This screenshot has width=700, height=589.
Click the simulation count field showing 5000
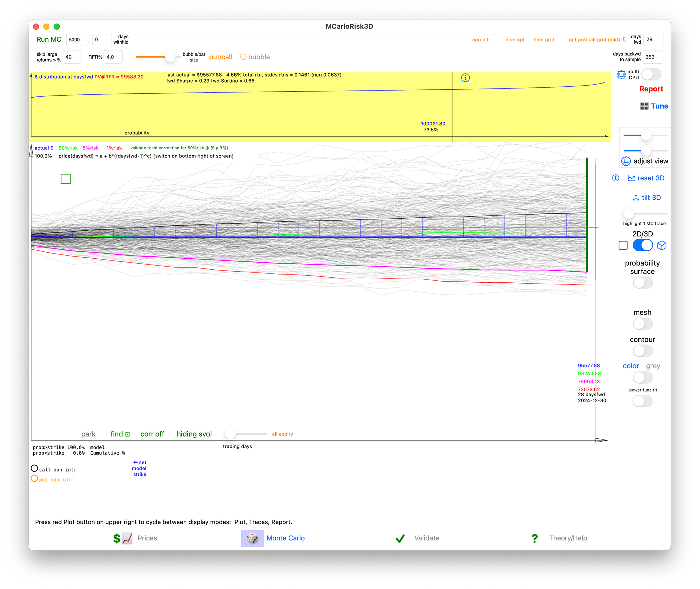click(x=77, y=40)
